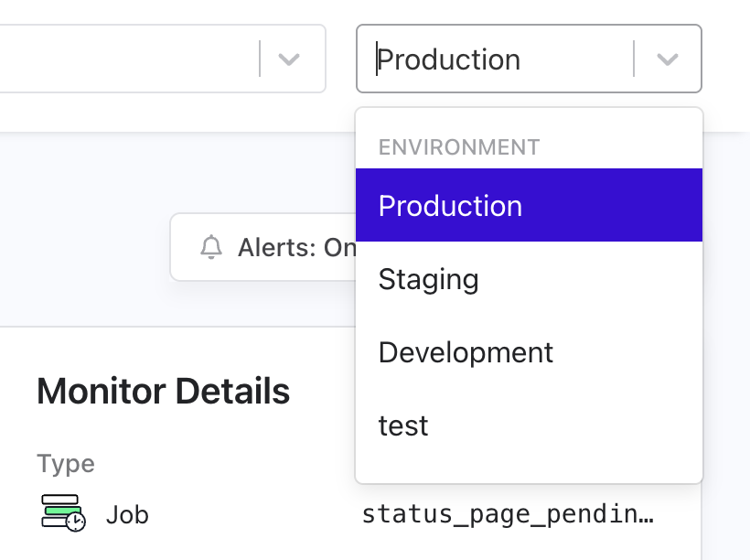The width and height of the screenshot is (750, 560).
Task: Select Production from the environment list
Action: pyautogui.click(x=529, y=205)
